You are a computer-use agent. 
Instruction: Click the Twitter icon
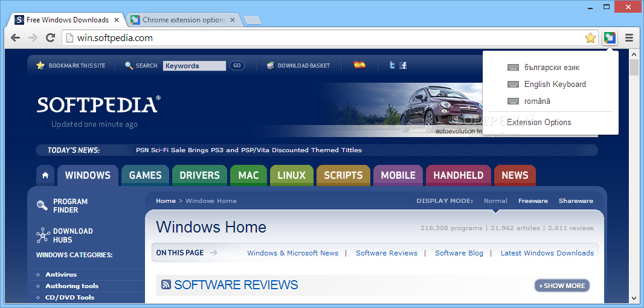[393, 65]
